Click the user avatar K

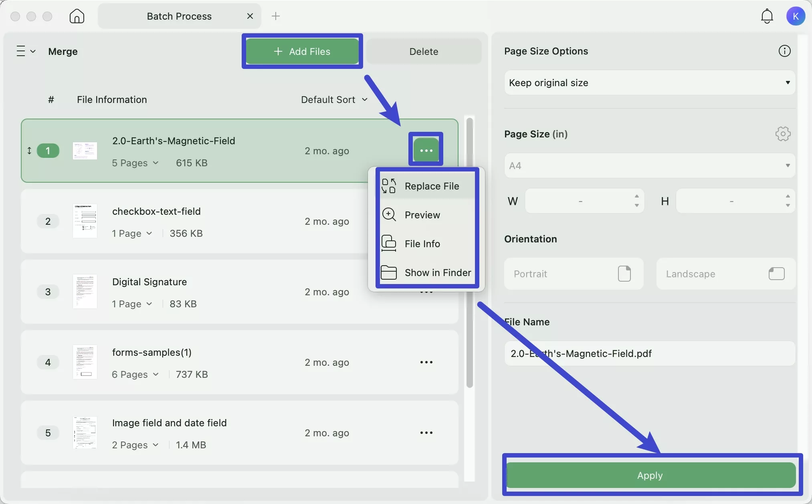(796, 16)
